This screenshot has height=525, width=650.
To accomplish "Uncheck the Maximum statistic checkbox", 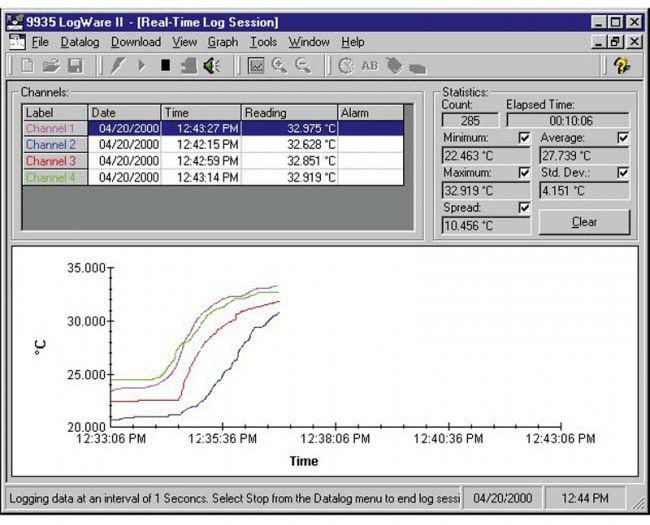I will pos(524,173).
